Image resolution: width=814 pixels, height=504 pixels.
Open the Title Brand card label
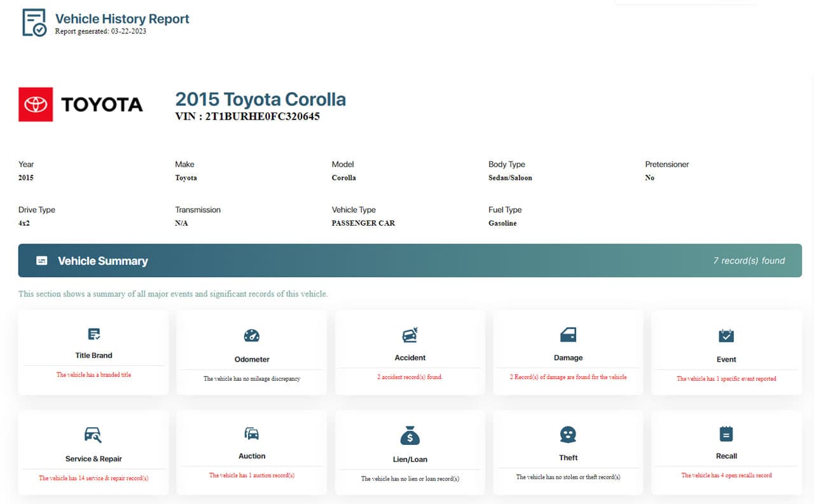click(x=93, y=355)
